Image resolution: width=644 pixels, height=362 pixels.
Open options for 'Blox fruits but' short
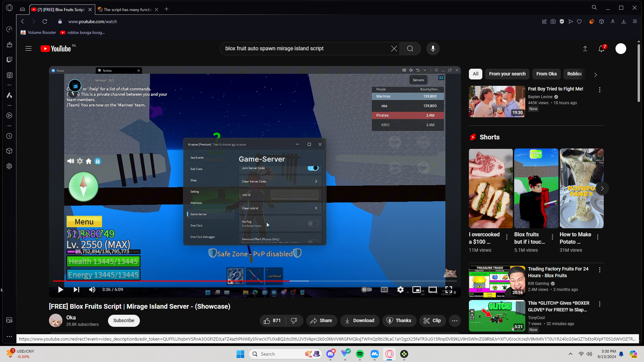[x=552, y=237]
